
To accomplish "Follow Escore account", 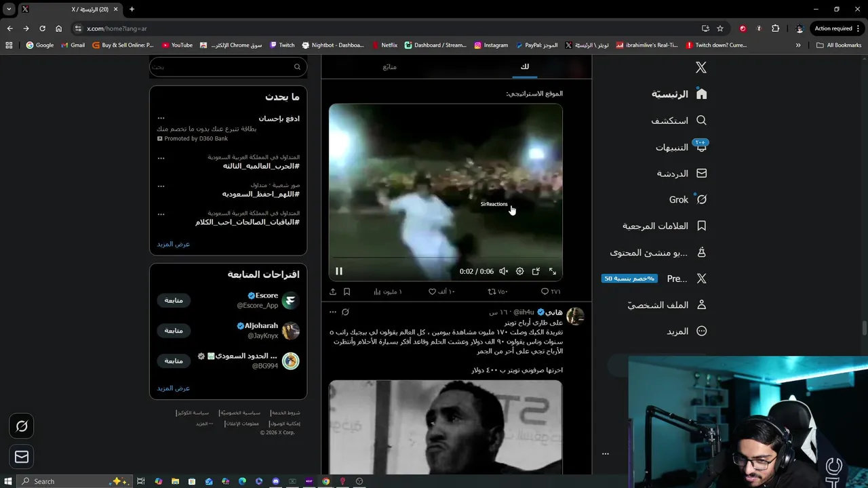I will pyautogui.click(x=174, y=300).
